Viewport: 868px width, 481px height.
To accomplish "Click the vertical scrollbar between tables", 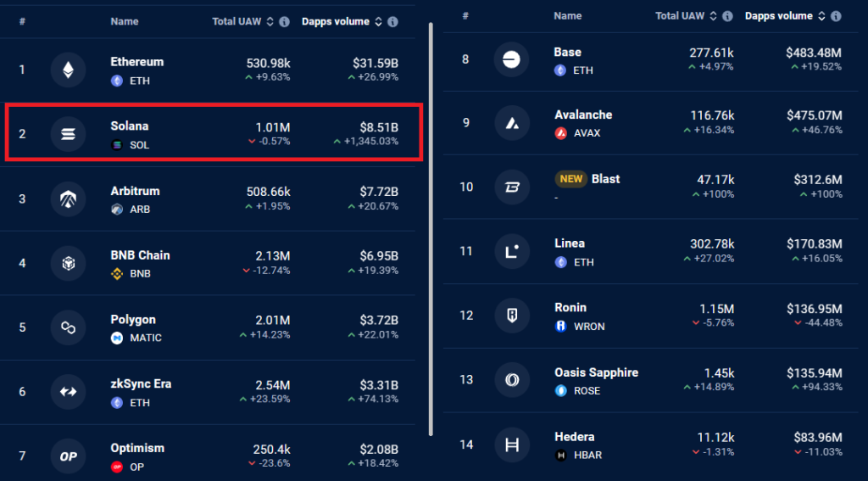I will (431, 229).
